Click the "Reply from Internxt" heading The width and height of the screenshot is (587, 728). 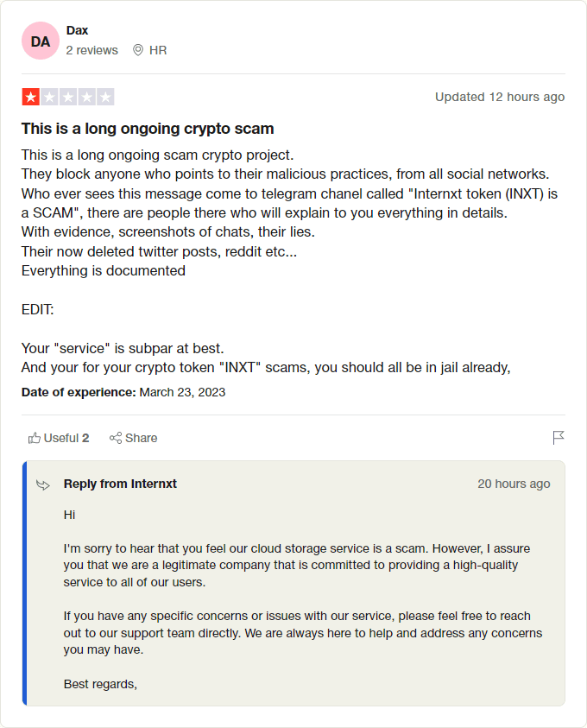click(120, 484)
